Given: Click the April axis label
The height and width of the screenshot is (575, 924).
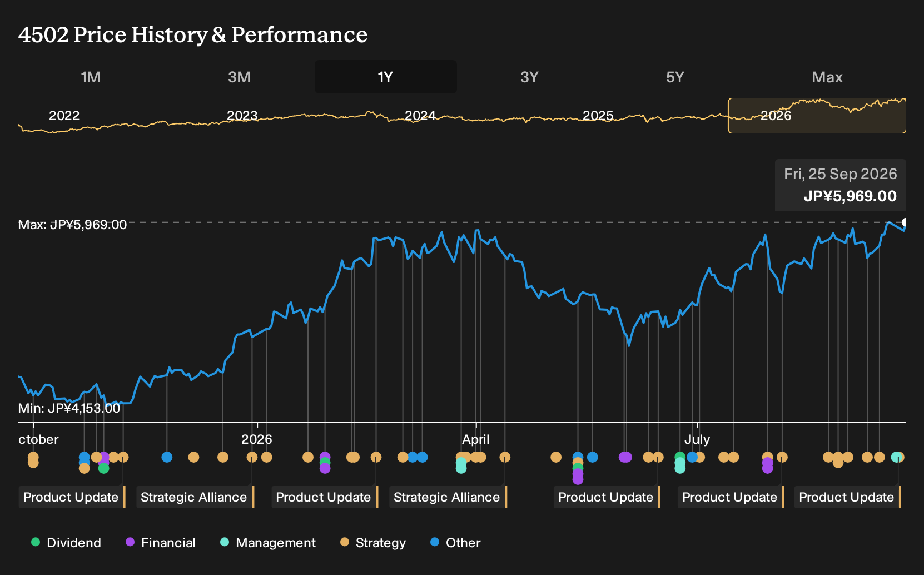Looking at the screenshot, I should coord(476,439).
